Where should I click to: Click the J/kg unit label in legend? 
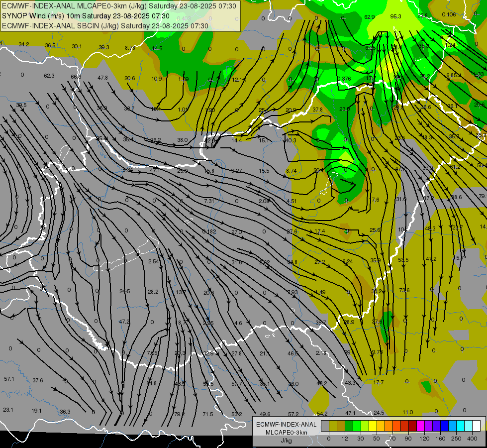coord(286,441)
